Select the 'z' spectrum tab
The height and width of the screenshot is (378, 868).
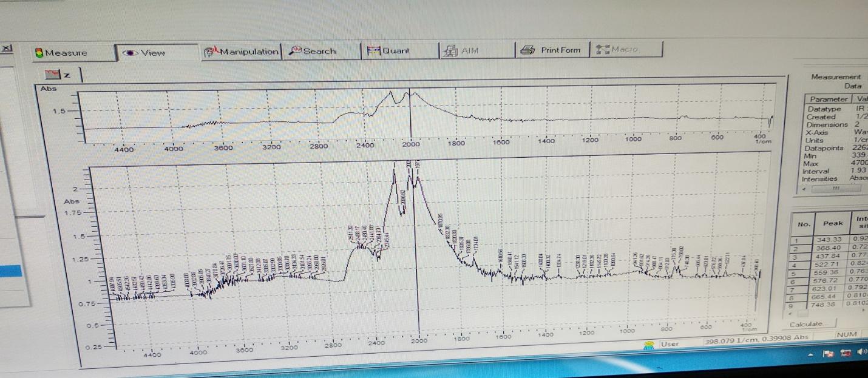coord(59,75)
